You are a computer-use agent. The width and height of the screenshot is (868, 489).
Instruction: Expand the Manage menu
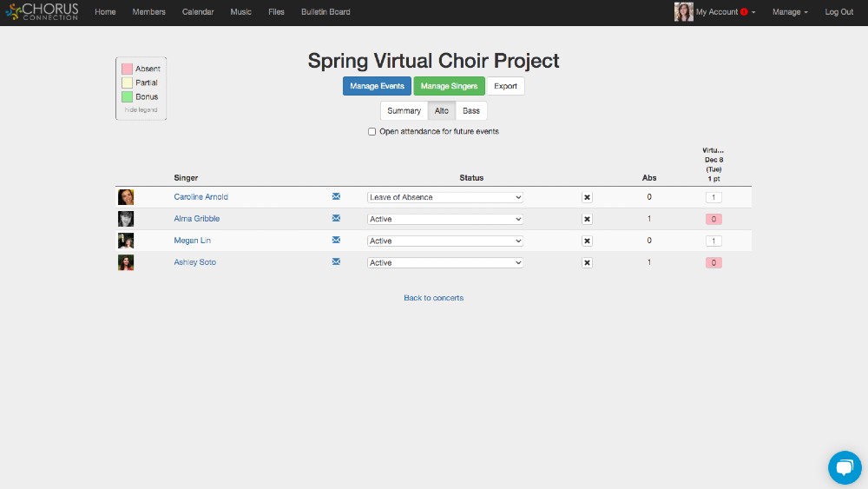pos(790,11)
